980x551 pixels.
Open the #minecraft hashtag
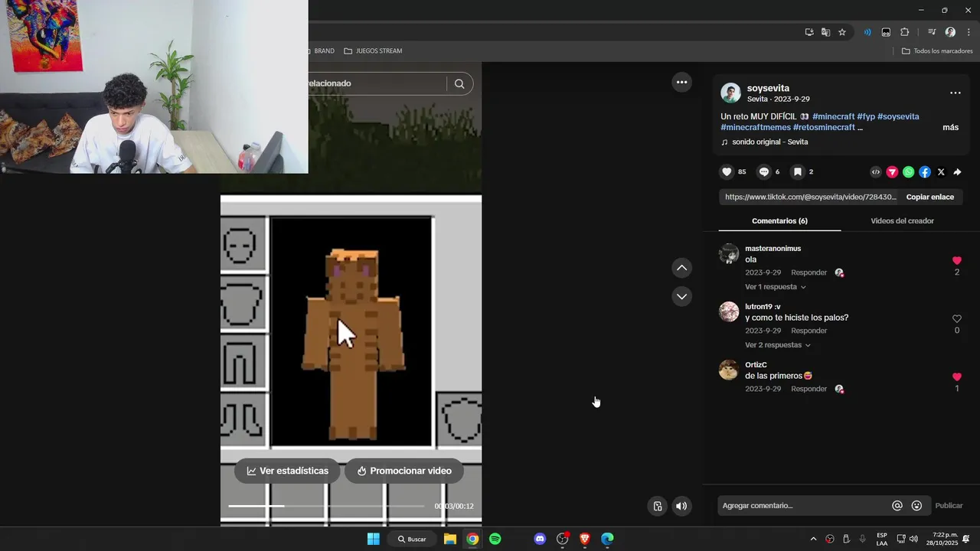[x=833, y=116]
